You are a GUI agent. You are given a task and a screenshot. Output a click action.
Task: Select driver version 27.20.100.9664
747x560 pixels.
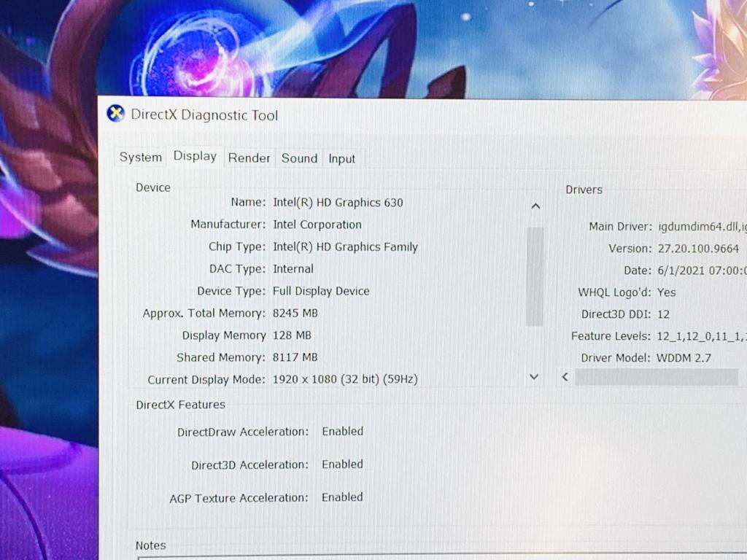coord(698,249)
